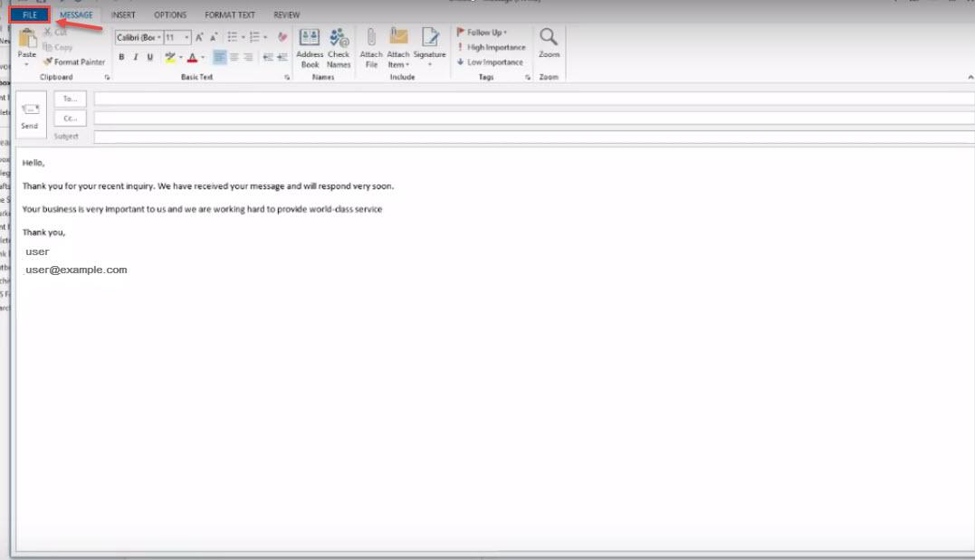Select center alignment
This screenshot has height=560, width=975.
(x=234, y=57)
